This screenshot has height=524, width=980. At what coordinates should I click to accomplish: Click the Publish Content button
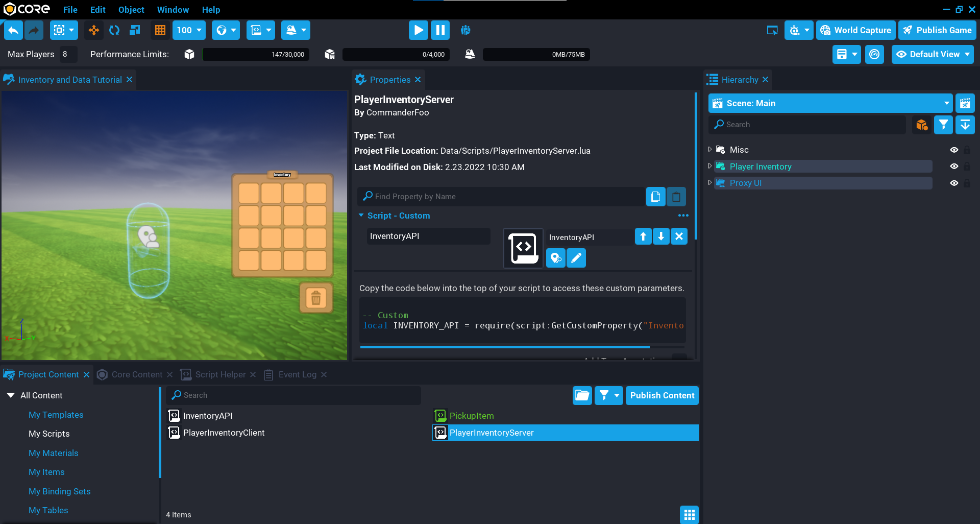(x=662, y=395)
